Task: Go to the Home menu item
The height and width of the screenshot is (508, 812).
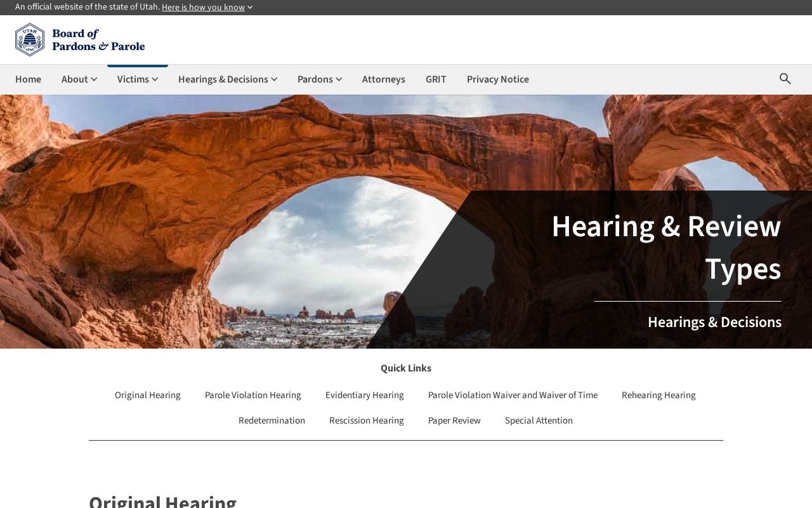Action: [28, 79]
